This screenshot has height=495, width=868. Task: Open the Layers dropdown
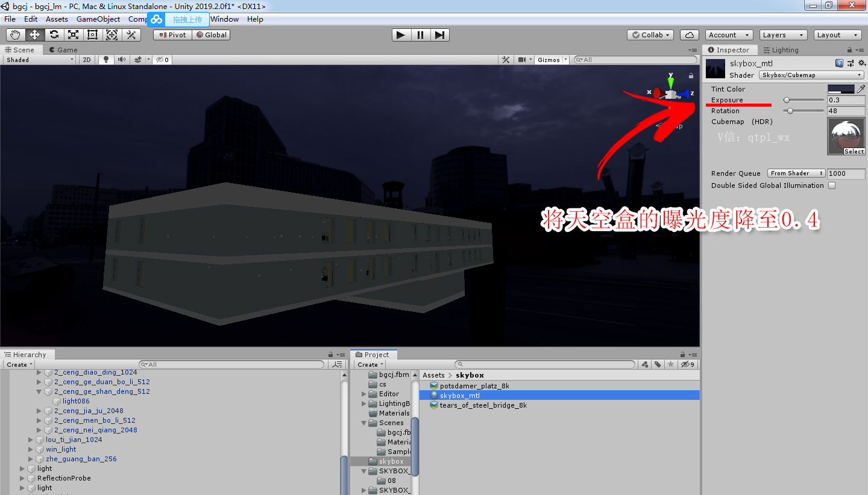tap(782, 35)
